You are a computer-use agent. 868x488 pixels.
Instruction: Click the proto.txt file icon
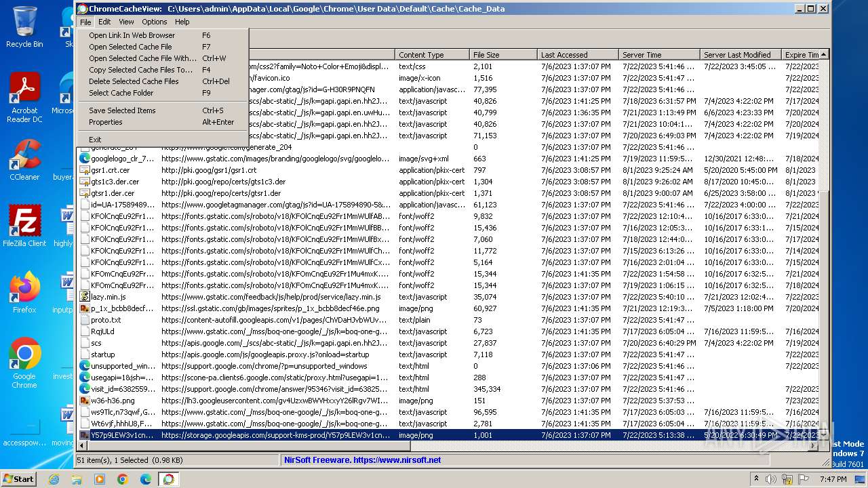85,320
